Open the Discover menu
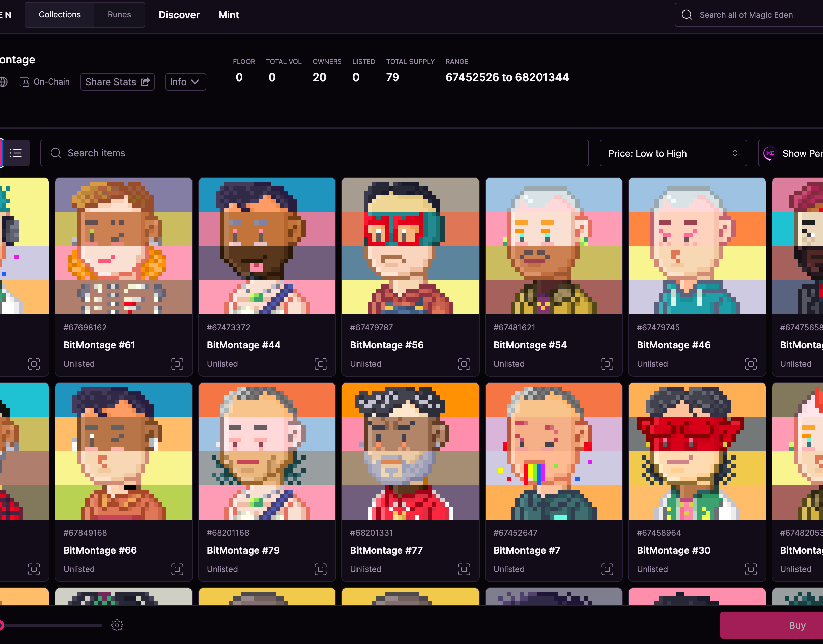Image resolution: width=823 pixels, height=644 pixels. (179, 15)
